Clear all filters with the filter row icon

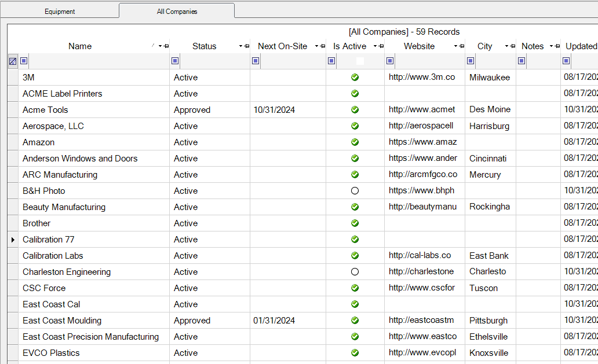[x=13, y=61]
